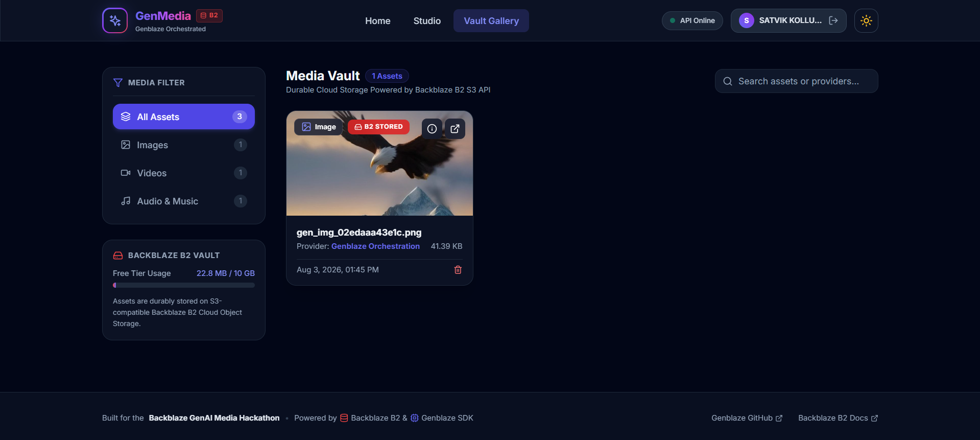Click the All Assets count badge 3

click(x=240, y=117)
